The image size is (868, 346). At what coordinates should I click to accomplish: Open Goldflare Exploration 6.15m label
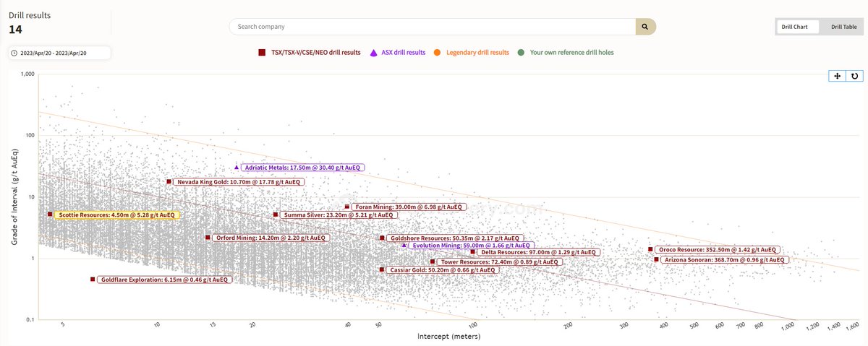tap(164, 280)
